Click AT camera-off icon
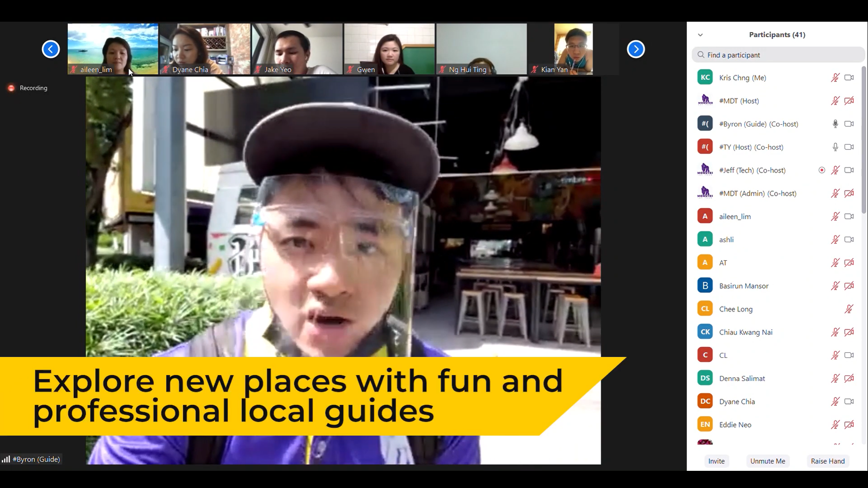Screen dimensions: 868x488 coord(849,263)
